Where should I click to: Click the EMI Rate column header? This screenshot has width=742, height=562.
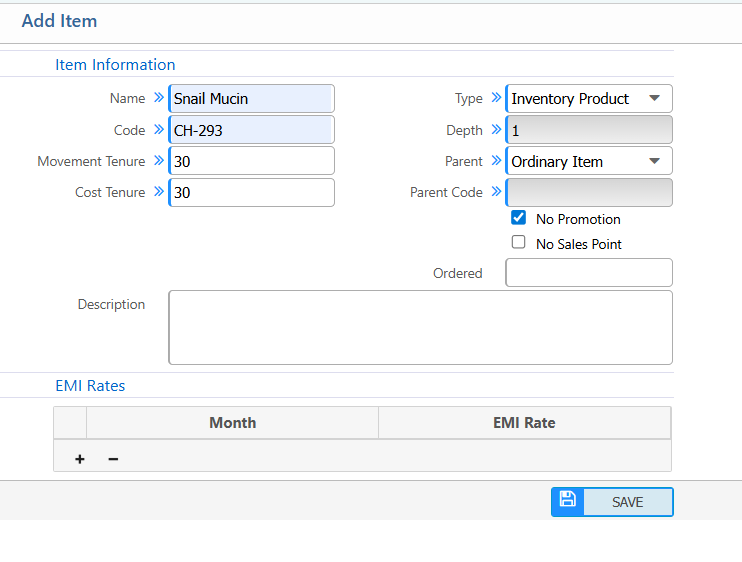pos(524,423)
